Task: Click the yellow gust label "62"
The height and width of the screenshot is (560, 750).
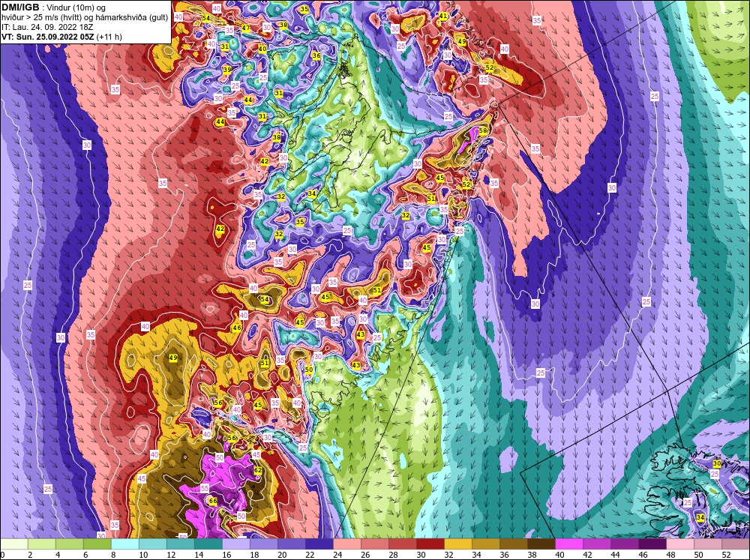Action: coord(258,470)
